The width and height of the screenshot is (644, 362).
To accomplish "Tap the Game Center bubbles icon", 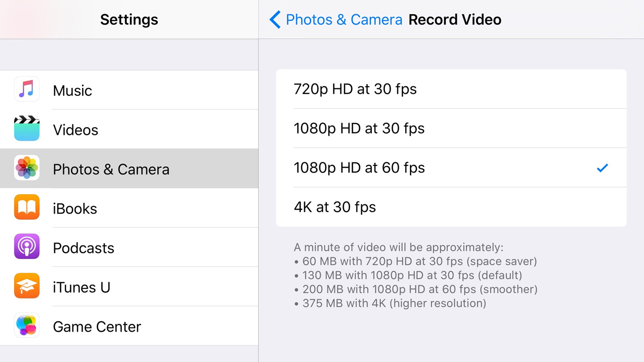I will tap(27, 325).
